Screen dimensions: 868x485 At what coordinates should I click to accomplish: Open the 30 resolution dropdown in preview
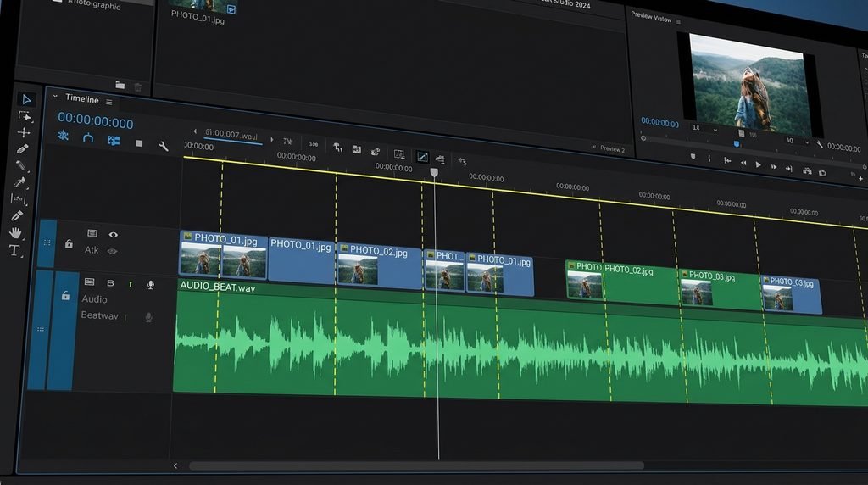[798, 142]
